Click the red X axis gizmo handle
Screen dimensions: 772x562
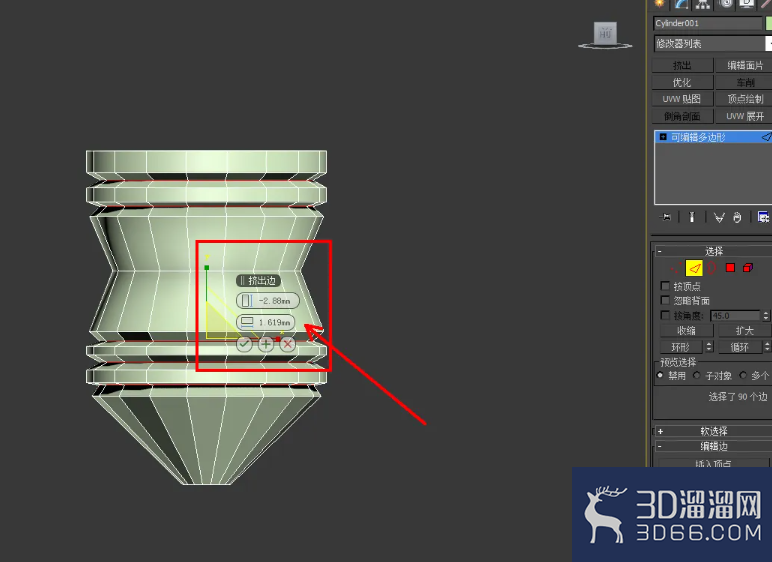[278, 339]
